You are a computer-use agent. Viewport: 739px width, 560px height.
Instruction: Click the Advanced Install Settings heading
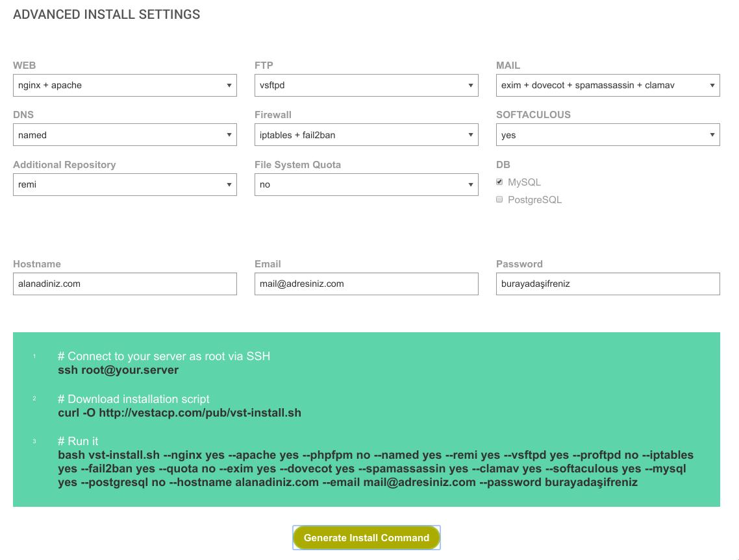(x=106, y=14)
